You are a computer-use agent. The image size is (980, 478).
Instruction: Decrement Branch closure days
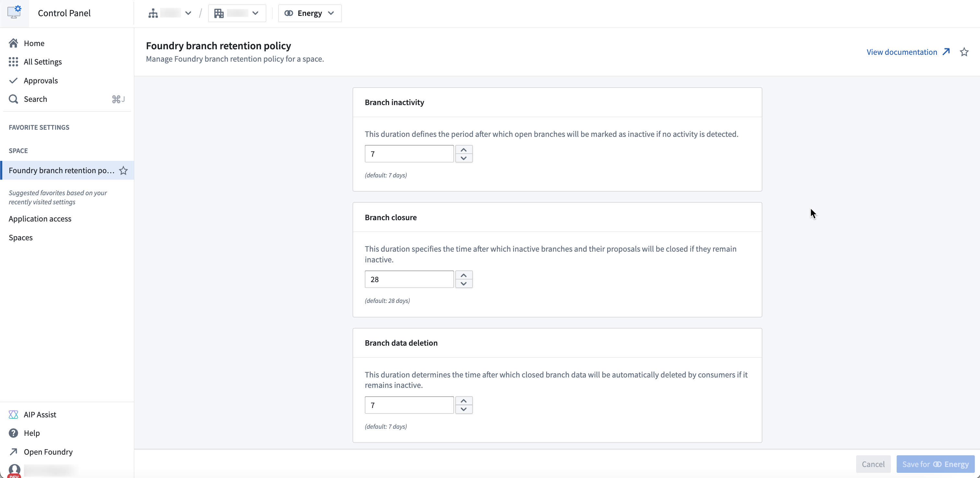(463, 283)
